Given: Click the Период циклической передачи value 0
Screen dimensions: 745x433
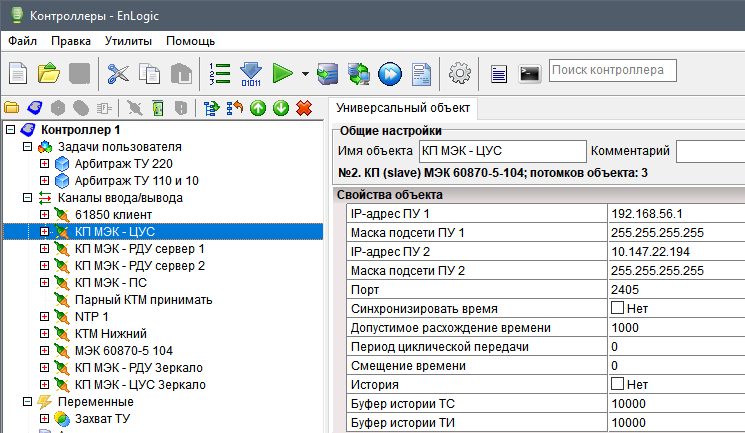Looking at the screenshot, I should [677, 347].
